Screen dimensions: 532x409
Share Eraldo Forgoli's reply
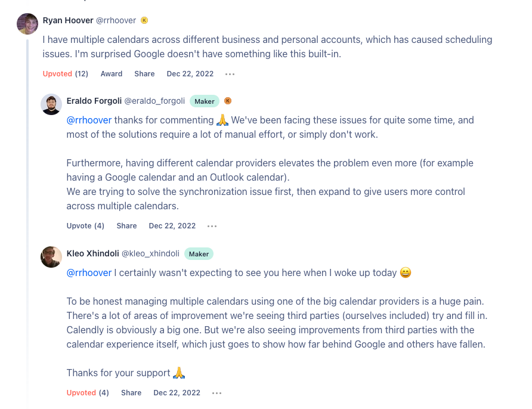(126, 226)
